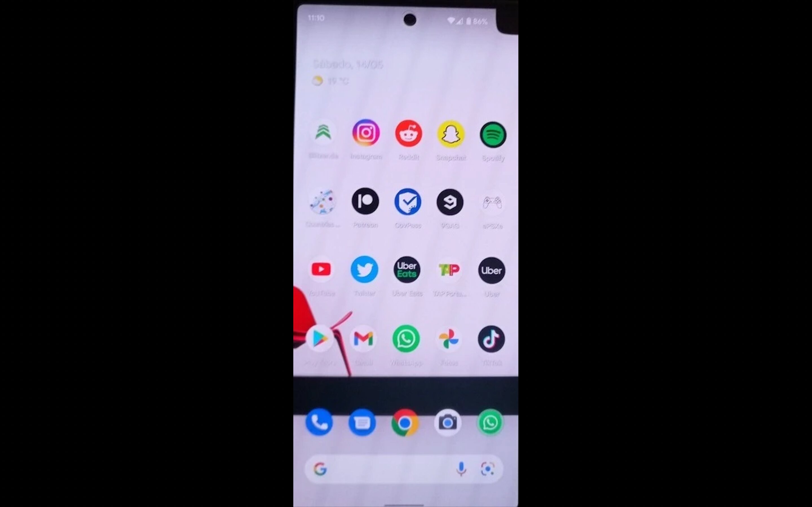Open WhatsApp app
Screen dimensions: 812x507
[x=407, y=339]
